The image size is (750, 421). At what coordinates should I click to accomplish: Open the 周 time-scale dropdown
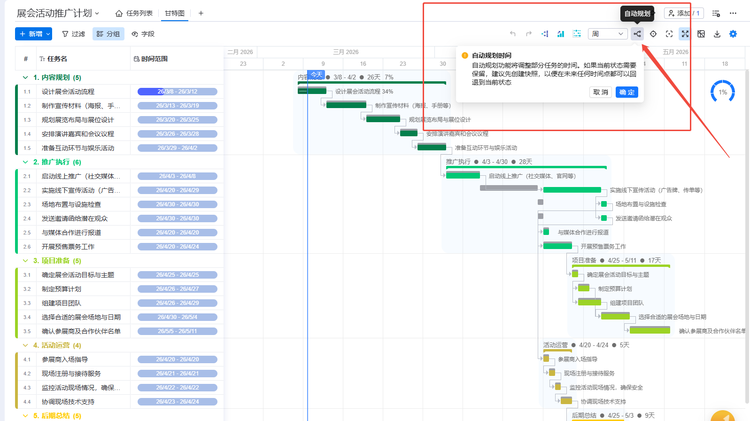pyautogui.click(x=607, y=34)
